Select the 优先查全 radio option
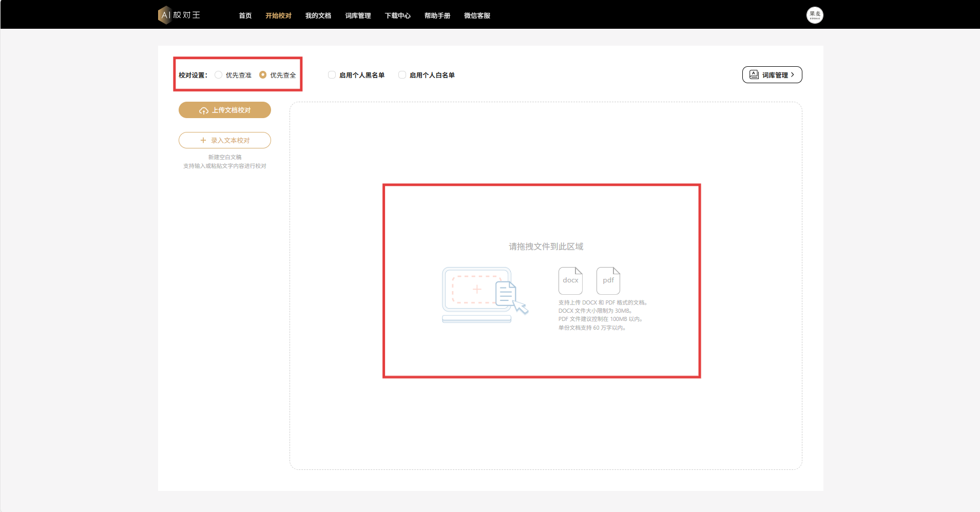980x512 pixels. pyautogui.click(x=263, y=75)
